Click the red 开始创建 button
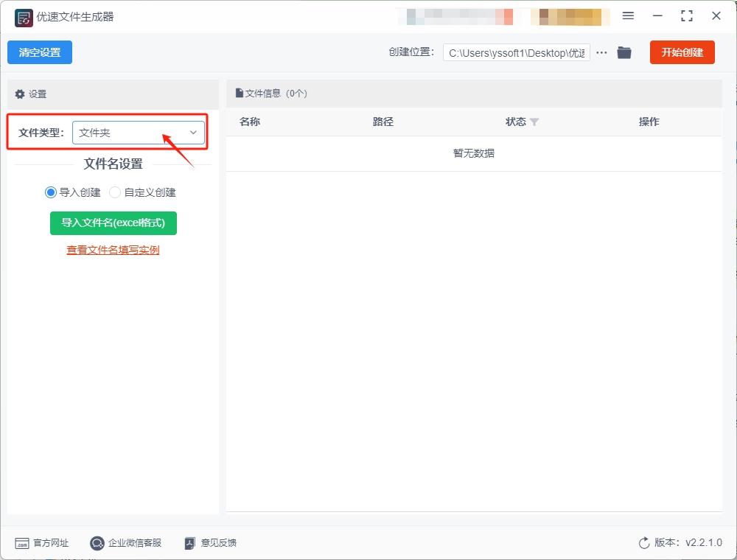The width and height of the screenshot is (737, 560). click(682, 52)
